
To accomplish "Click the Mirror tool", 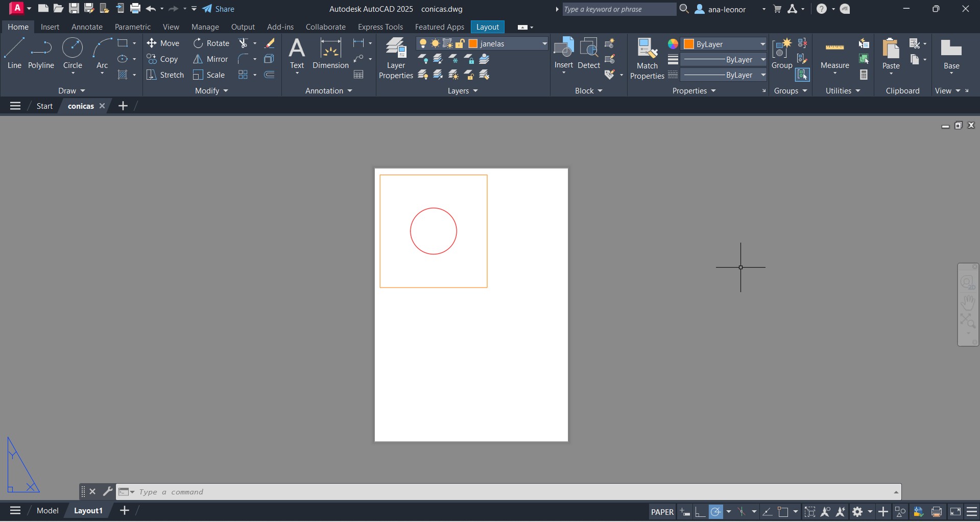I will [x=210, y=59].
